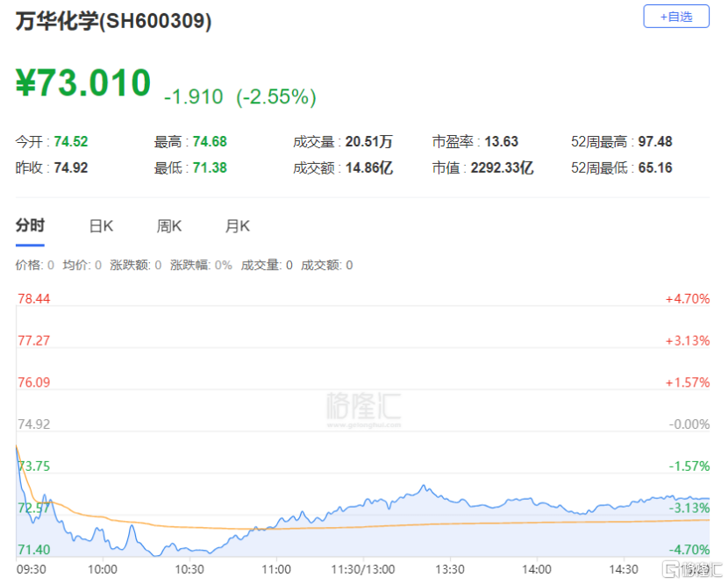Click the 涨跌幅: 0% readout

pyautogui.click(x=201, y=265)
